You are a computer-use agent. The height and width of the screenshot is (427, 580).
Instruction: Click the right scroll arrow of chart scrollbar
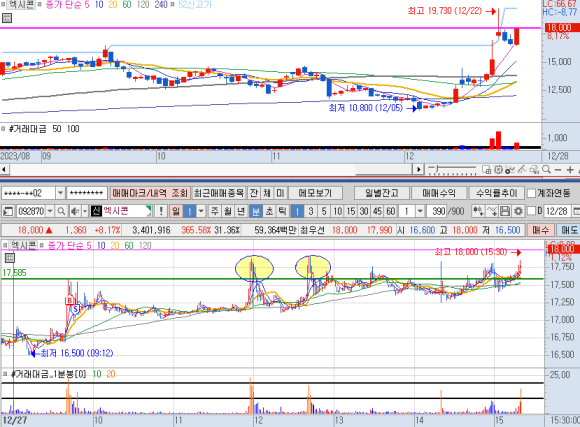418,169
